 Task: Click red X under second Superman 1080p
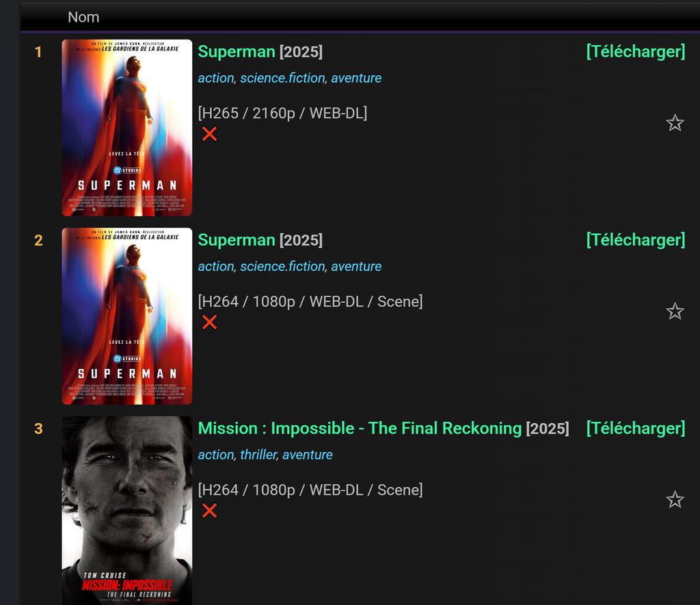coord(209,322)
